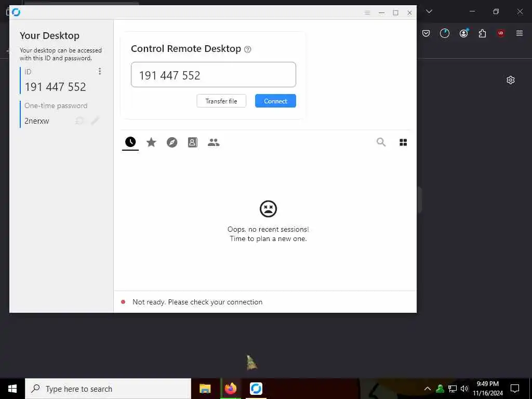Viewport: 532px width, 399px height.
Task: Open the Firefox clock extension icon
Action: point(445,33)
